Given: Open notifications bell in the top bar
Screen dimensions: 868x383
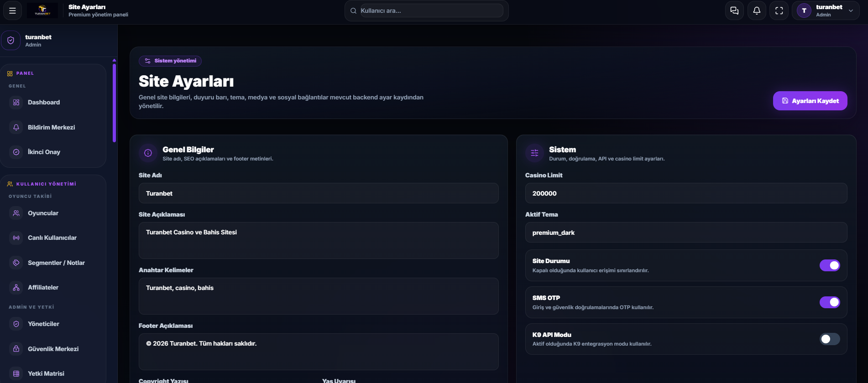Looking at the screenshot, I should (757, 10).
